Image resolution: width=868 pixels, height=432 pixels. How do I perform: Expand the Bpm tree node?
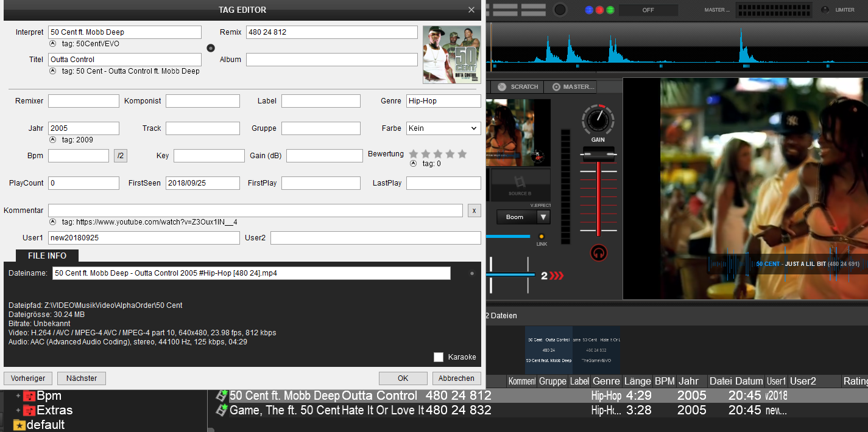point(18,396)
